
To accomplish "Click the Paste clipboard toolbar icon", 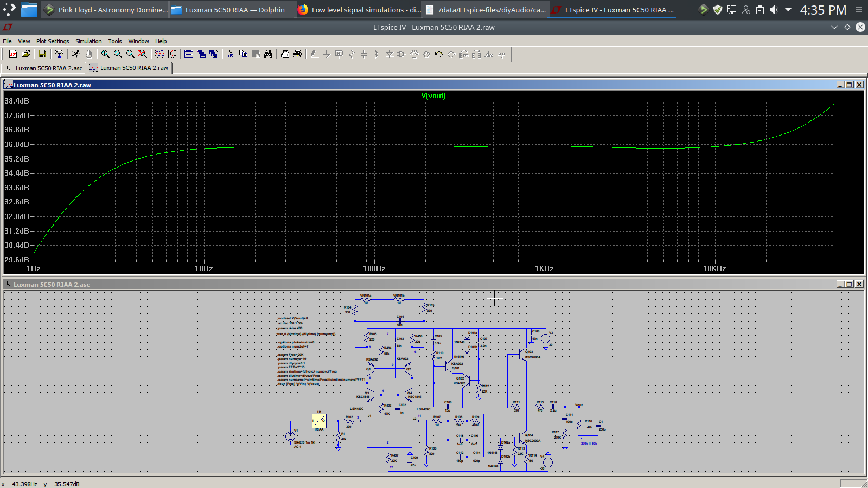I will [x=256, y=54].
